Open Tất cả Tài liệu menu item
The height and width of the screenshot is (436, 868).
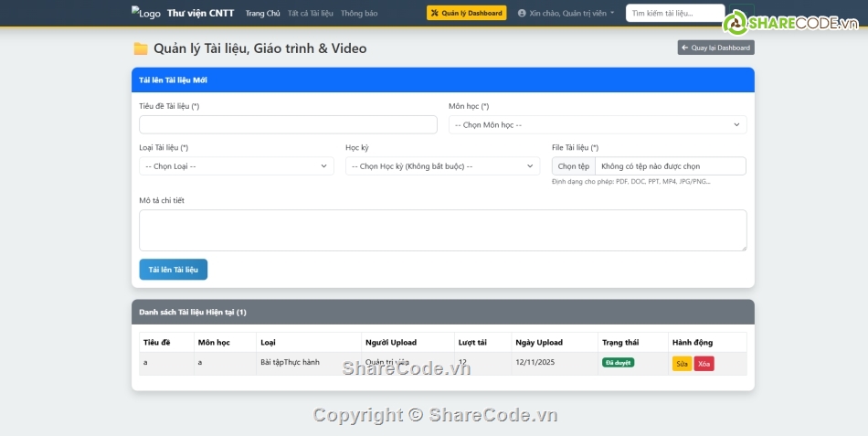(310, 13)
